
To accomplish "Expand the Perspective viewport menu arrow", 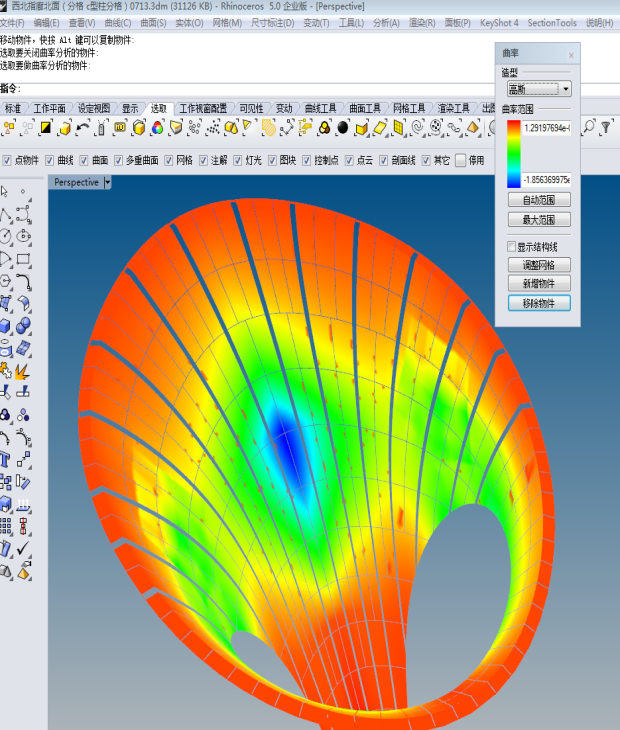I will (x=107, y=182).
